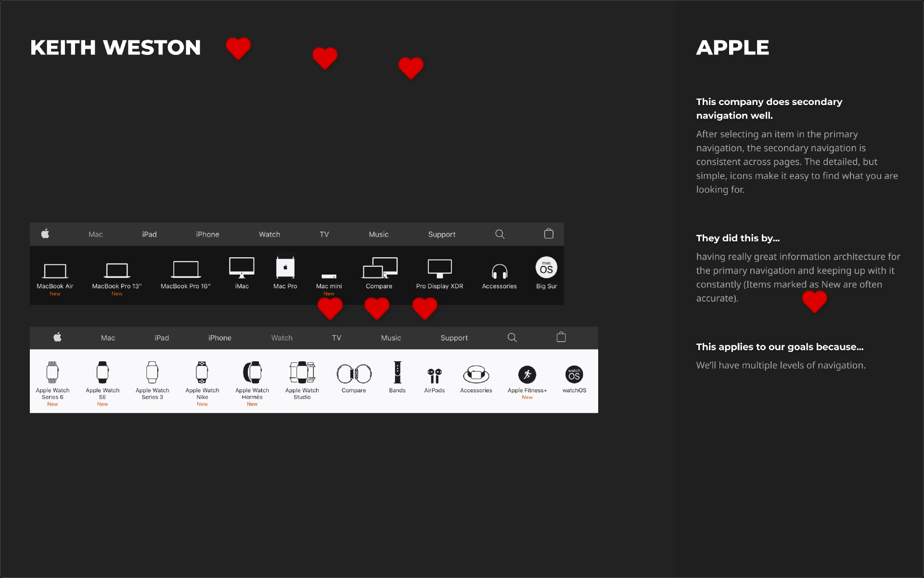The image size is (924, 578).
Task: Expand the Big Sur section in Mac nav
Action: [x=545, y=275]
